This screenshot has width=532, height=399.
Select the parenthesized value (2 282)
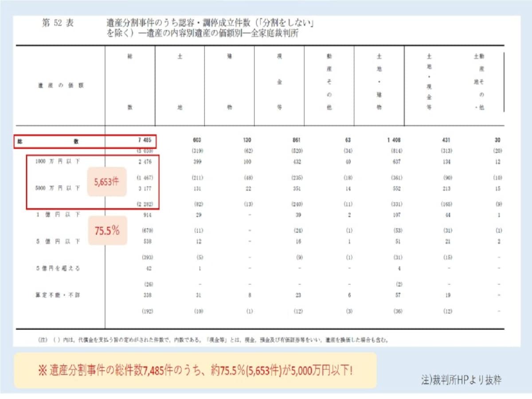[144, 204]
